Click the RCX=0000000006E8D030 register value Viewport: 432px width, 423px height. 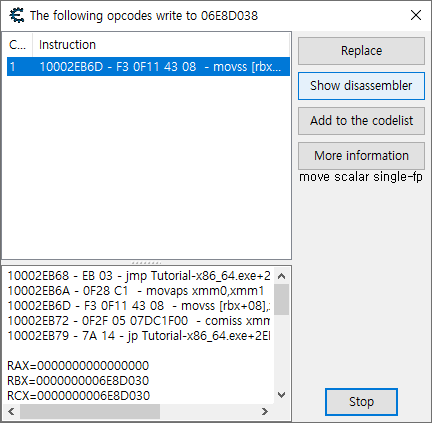tap(79, 396)
